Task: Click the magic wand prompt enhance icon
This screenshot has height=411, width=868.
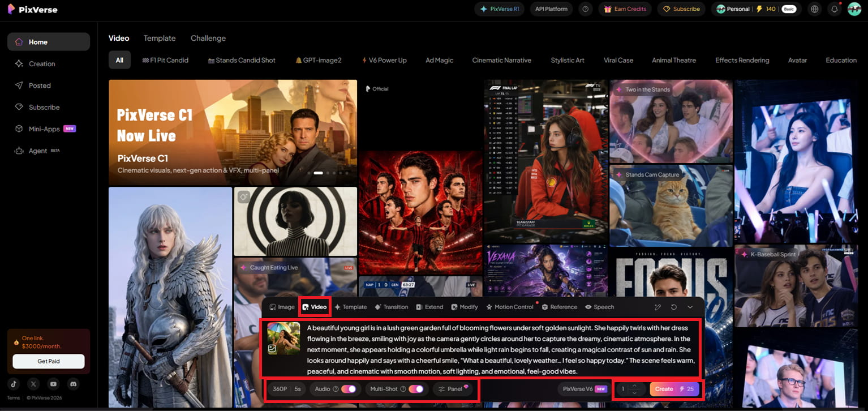Action: point(658,307)
